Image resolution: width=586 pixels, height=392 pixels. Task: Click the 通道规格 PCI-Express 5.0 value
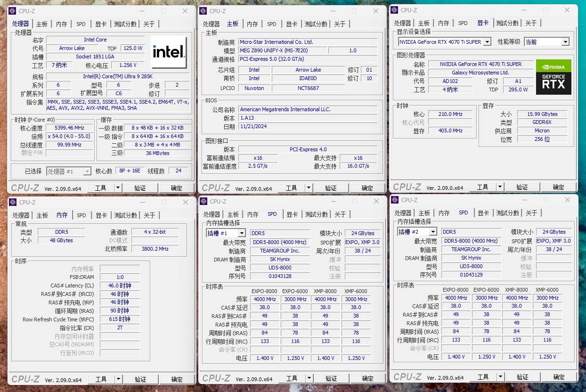pos(308,59)
